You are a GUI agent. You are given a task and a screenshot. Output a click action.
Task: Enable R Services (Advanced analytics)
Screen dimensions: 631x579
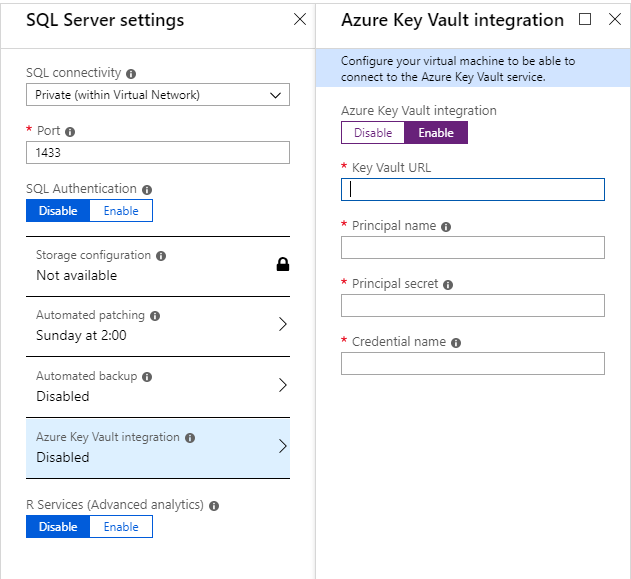121,527
